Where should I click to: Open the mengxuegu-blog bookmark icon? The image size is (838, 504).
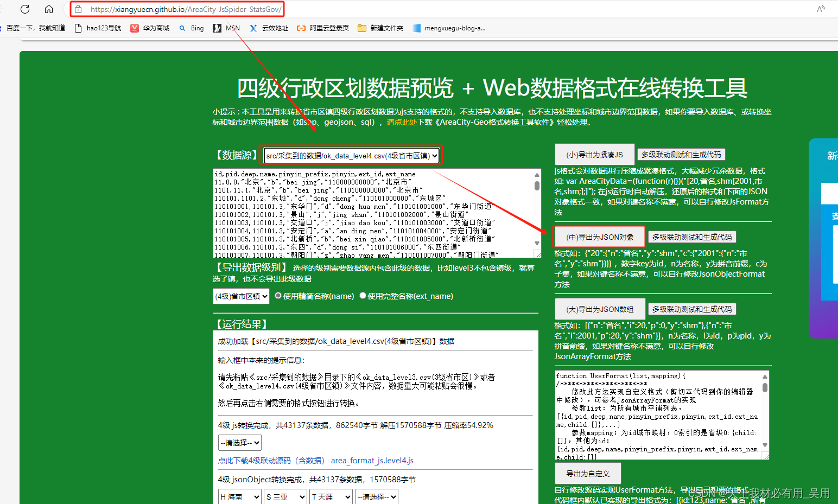[x=416, y=28]
